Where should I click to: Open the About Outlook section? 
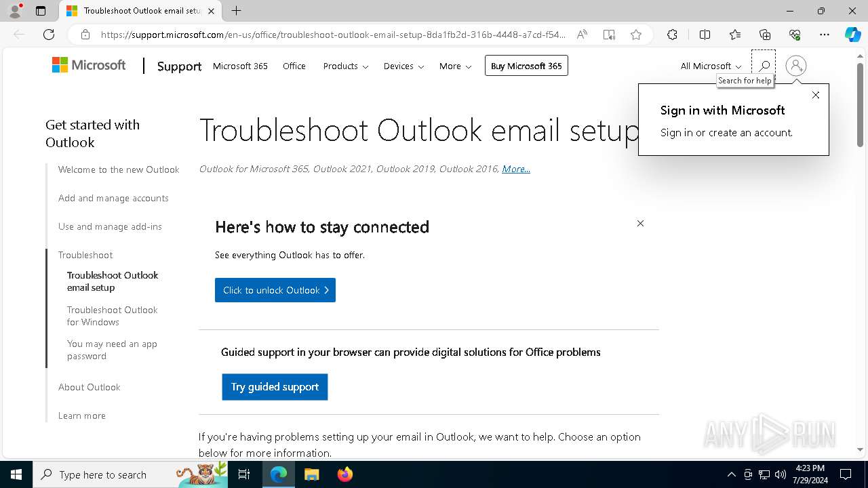89,387
